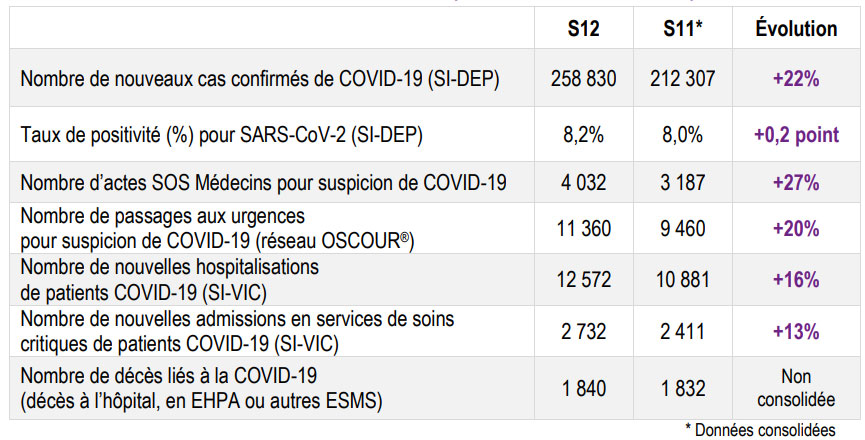This screenshot has width=865, height=440.
Task: Select the new hospitalisations row label
Action: point(170,278)
